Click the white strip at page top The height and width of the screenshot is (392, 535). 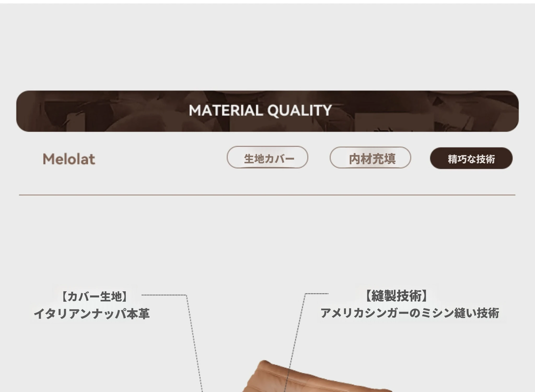267,2
